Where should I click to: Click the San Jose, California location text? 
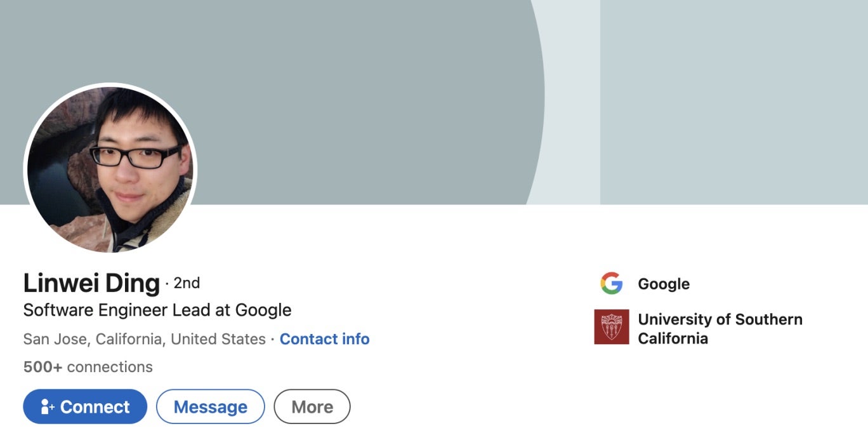coord(144,339)
